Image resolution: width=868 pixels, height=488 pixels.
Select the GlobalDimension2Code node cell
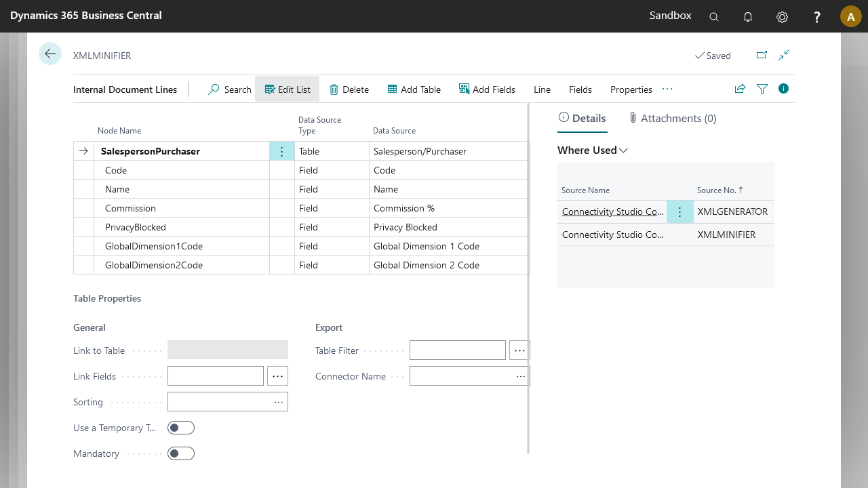click(x=182, y=265)
